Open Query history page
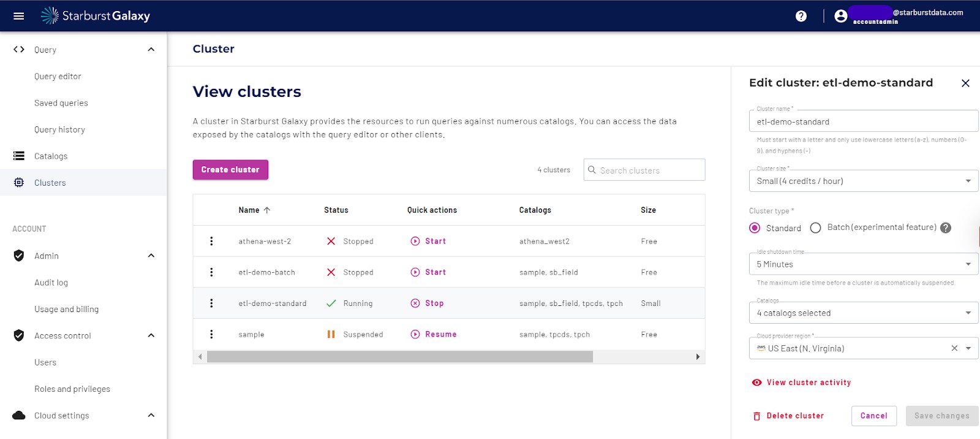 pos(59,129)
